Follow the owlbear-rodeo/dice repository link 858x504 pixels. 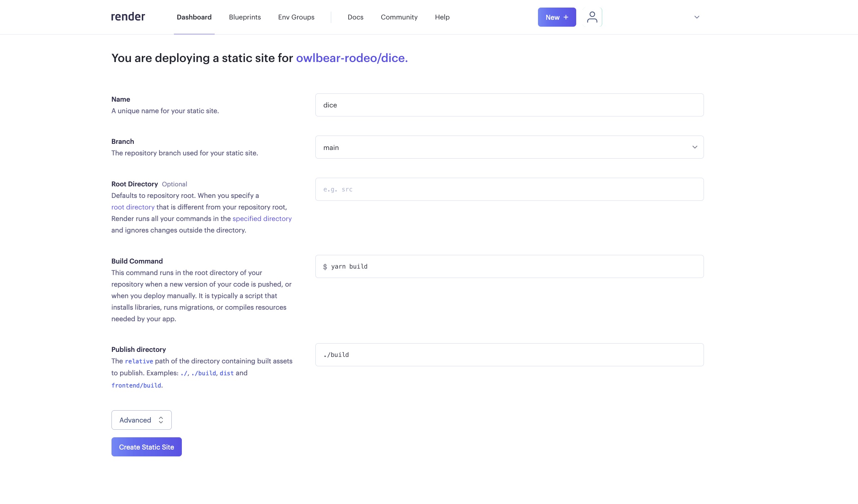coord(351,58)
